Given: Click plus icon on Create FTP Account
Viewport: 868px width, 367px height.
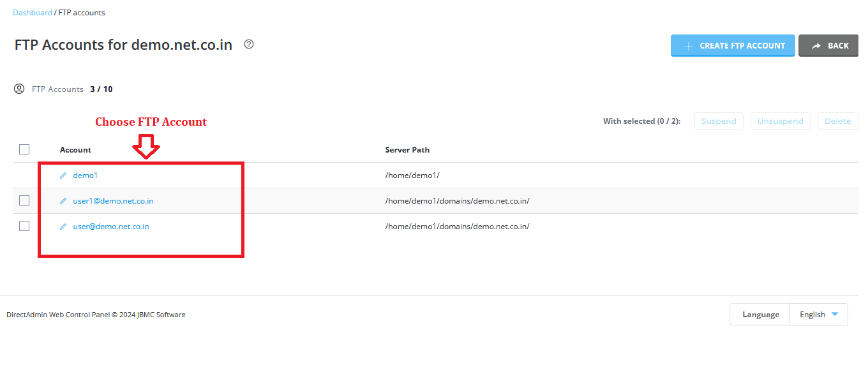Looking at the screenshot, I should 689,46.
